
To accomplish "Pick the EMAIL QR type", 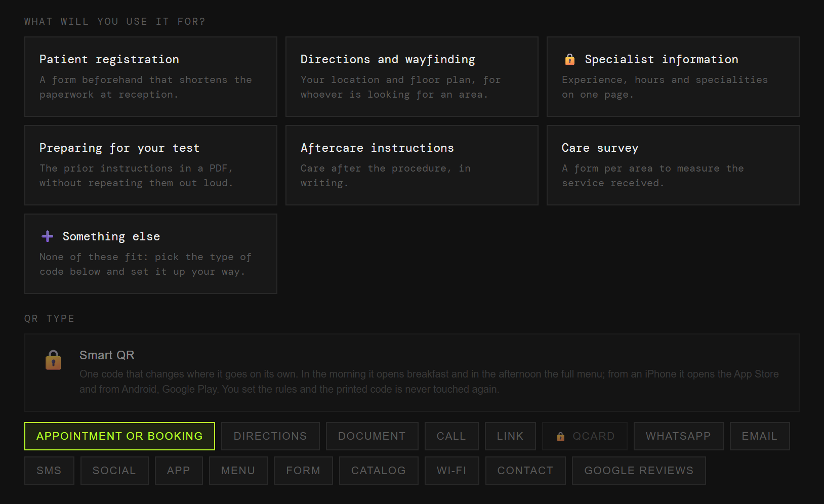I will pos(760,436).
